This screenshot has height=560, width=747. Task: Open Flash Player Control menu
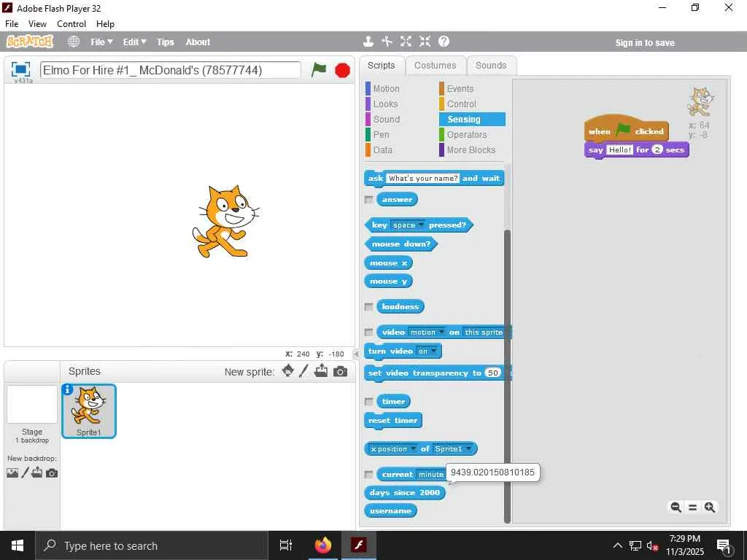tap(71, 24)
